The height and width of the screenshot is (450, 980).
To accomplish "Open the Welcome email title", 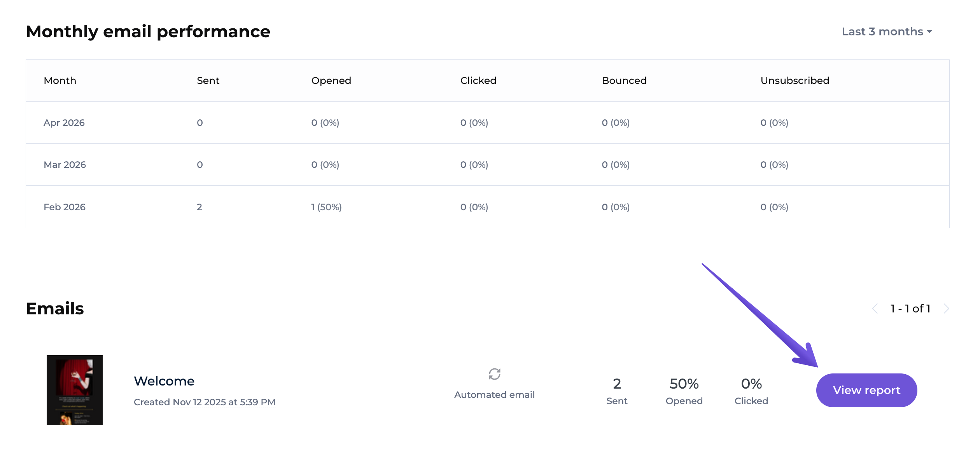I will 164,381.
